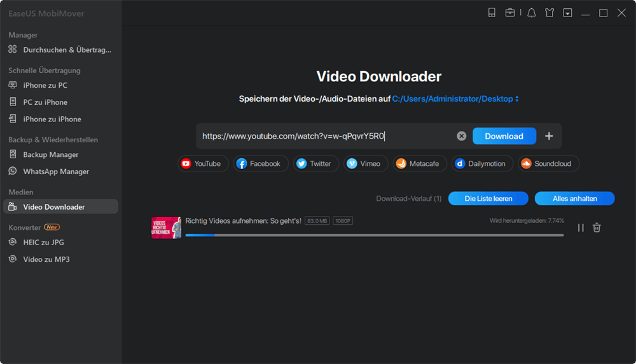Click the 1080P quality badge
The image size is (636, 364).
coord(343,221)
